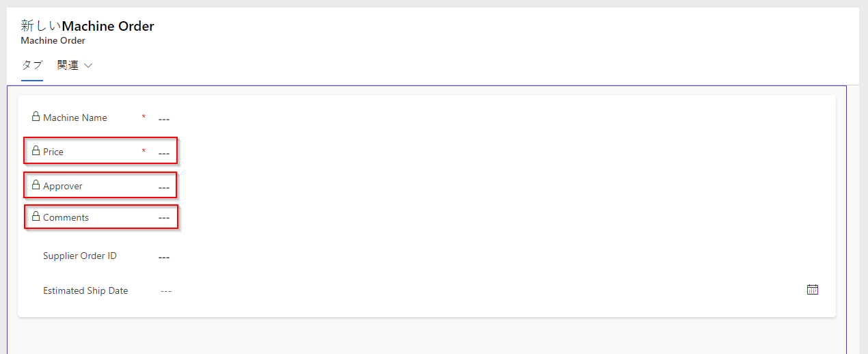Click the Machine Name field label
The width and height of the screenshot is (868, 354).
pyautogui.click(x=75, y=118)
